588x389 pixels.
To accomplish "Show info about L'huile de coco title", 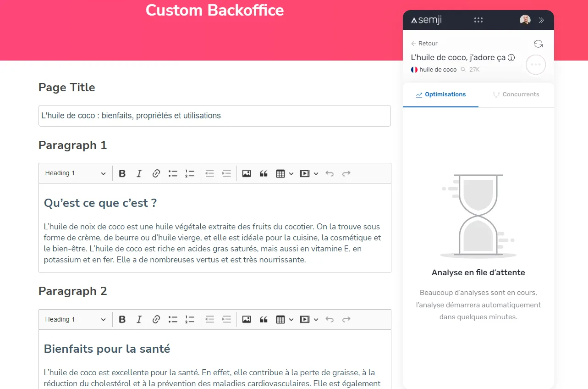I will 512,58.
